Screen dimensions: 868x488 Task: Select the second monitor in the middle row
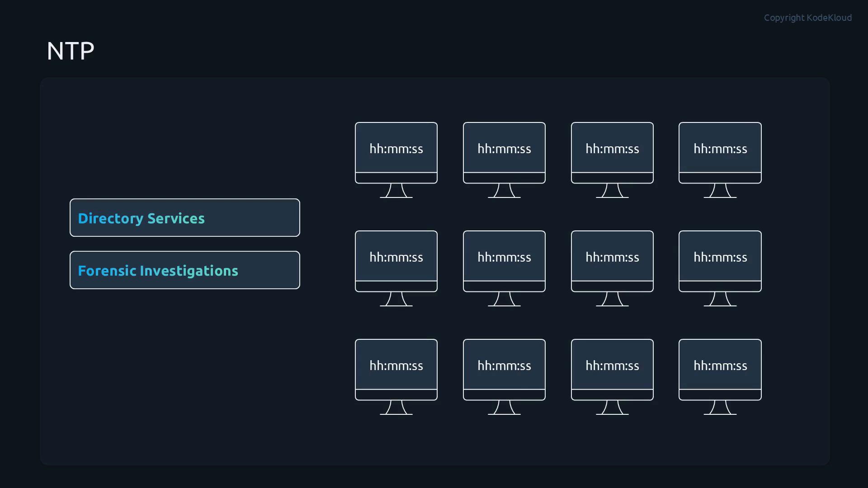pos(504,268)
